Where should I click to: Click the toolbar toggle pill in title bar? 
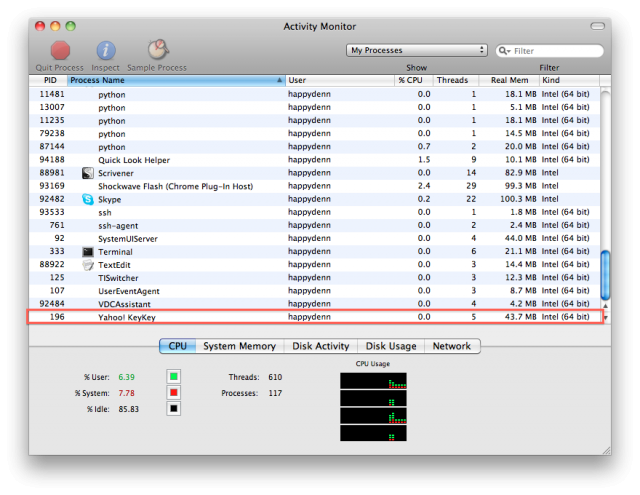pos(597,26)
